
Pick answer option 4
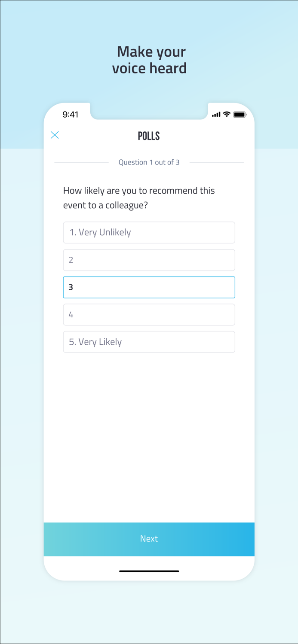tap(149, 315)
